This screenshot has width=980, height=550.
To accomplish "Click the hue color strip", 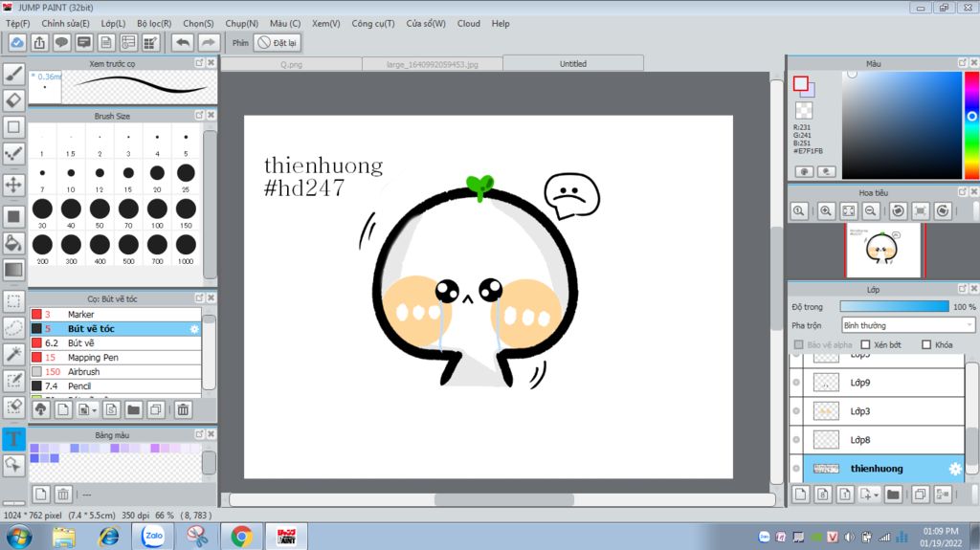I will 972,125.
